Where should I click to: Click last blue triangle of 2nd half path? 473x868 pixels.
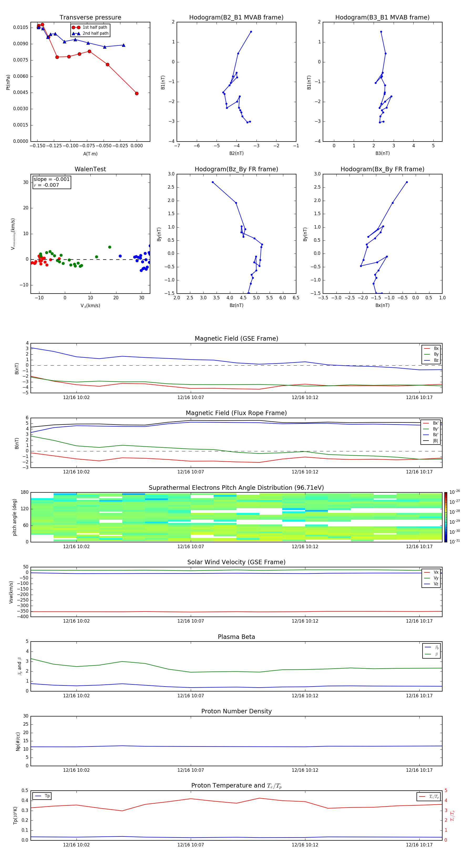point(124,45)
